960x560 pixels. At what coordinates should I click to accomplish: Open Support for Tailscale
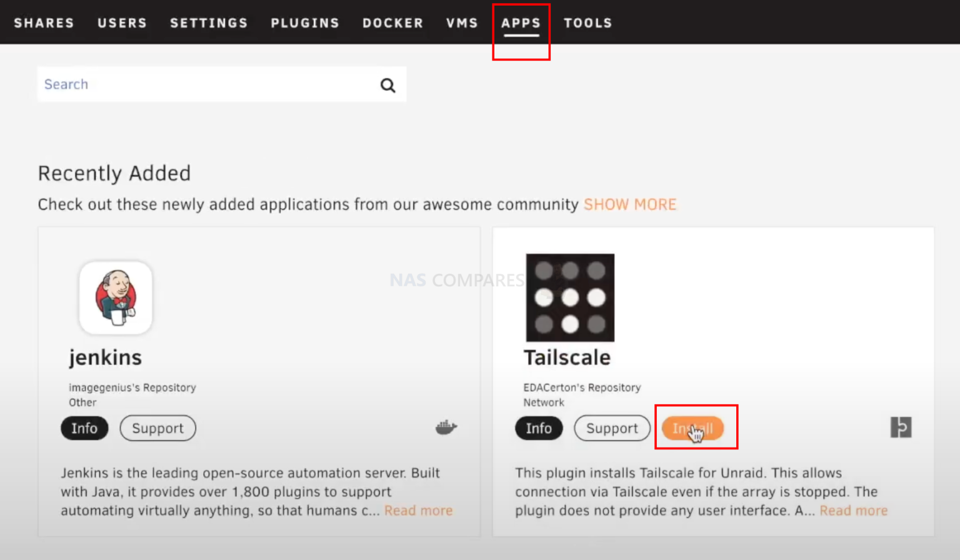(612, 428)
